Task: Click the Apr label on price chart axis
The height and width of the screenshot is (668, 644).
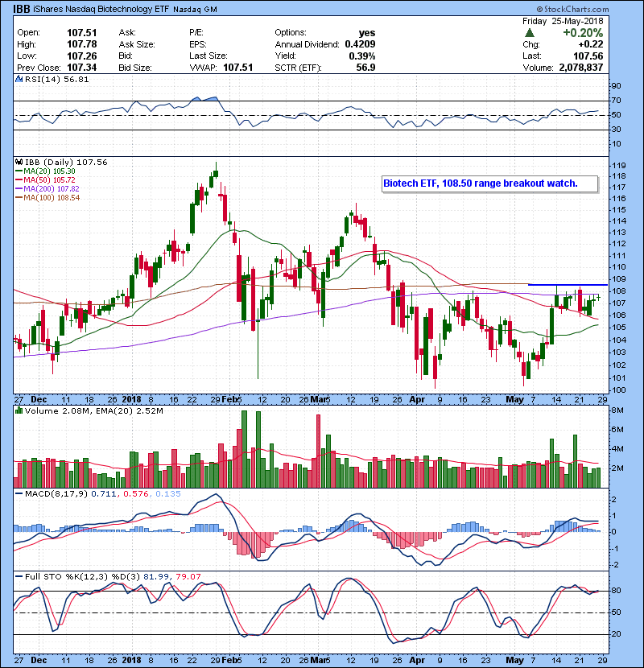Action: (417, 400)
